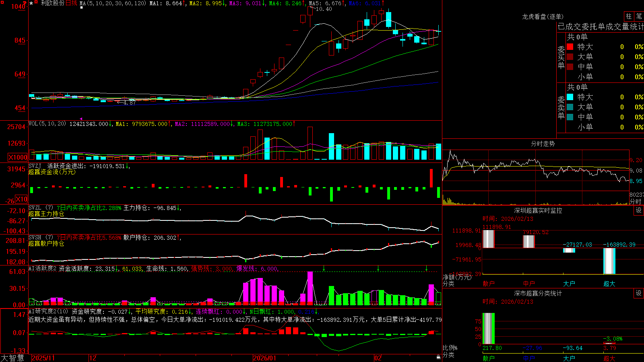Viewport: 644px width, 362px height.
Task: Click the 9.20 price on intraday chart
Action: point(636,160)
